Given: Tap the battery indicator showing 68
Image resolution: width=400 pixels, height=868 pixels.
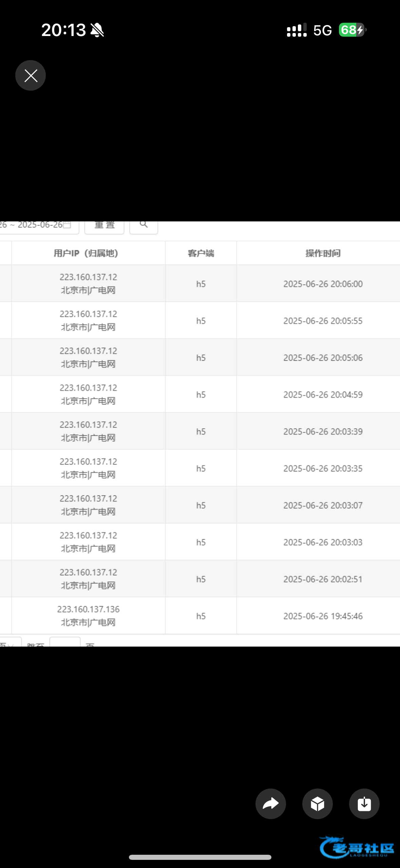Looking at the screenshot, I should (352, 30).
